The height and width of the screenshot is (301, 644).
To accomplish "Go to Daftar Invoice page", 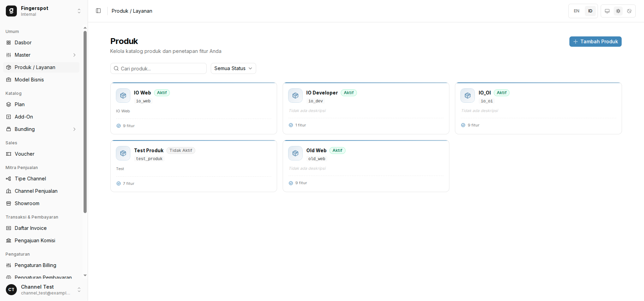I will 41,228.
